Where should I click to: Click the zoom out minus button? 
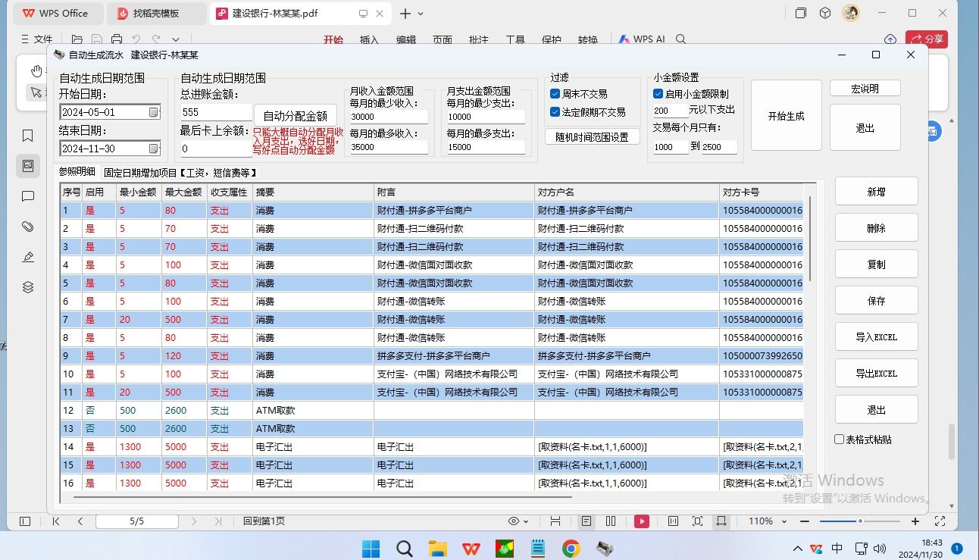[805, 521]
